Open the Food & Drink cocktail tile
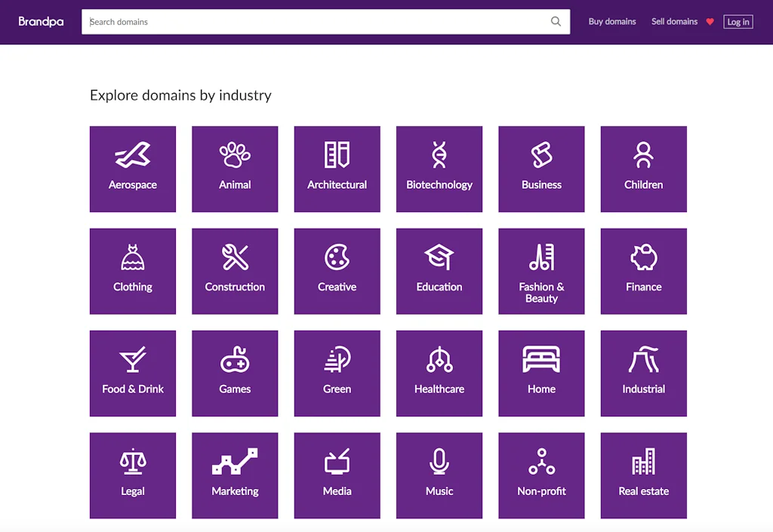 [133, 373]
